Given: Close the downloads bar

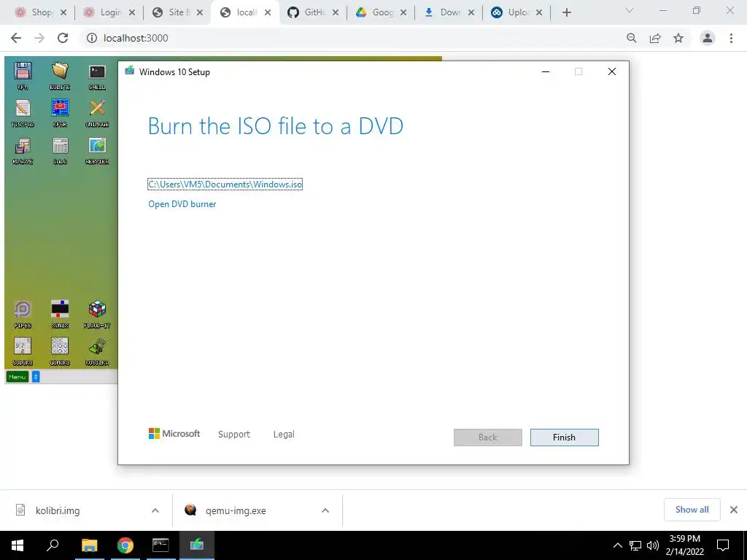Looking at the screenshot, I should tap(734, 510).
